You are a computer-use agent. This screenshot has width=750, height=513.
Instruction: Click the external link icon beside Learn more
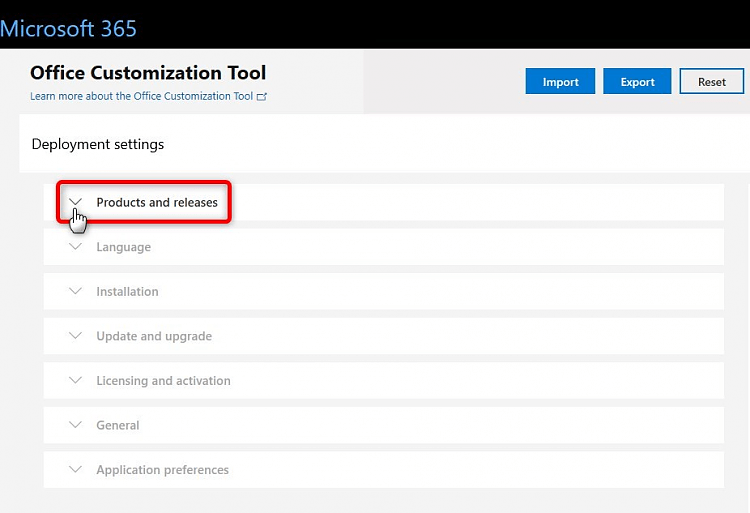click(x=262, y=97)
